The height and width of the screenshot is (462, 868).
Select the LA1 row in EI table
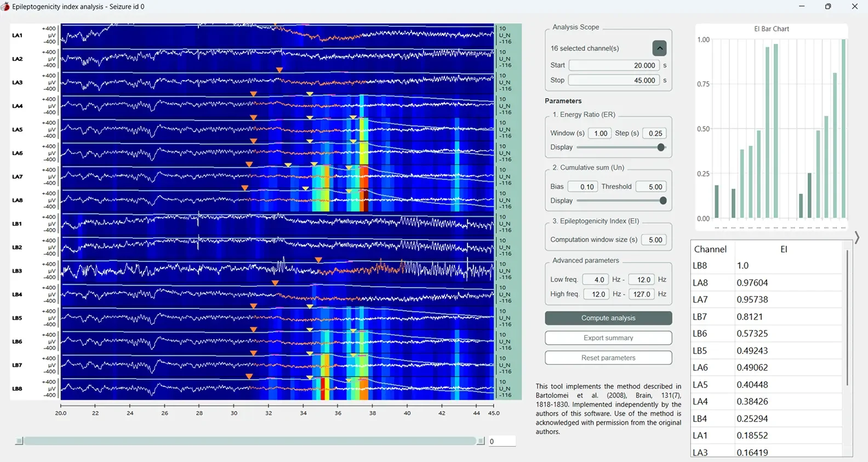pos(767,436)
